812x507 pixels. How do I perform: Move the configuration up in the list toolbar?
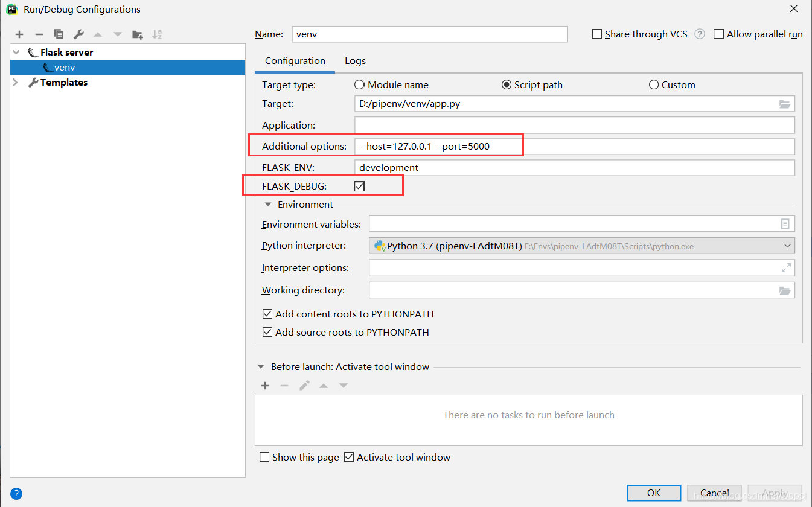coord(98,34)
